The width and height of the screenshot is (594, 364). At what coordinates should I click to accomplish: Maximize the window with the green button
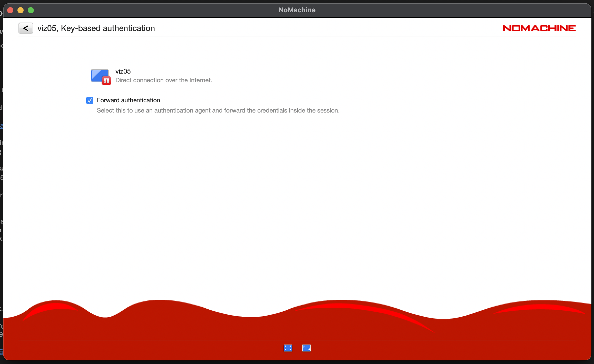tap(31, 10)
